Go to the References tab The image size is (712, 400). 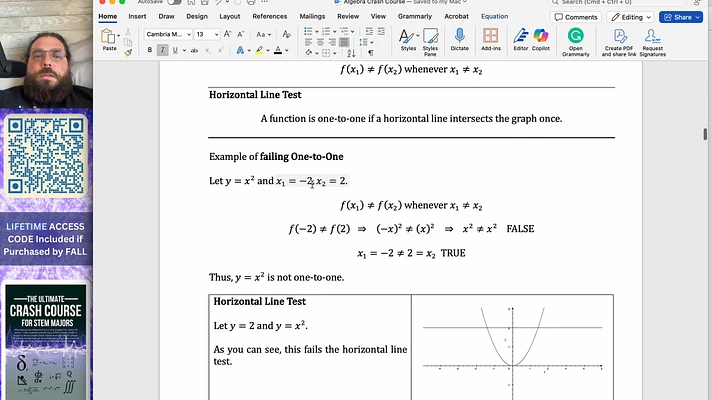(x=270, y=16)
